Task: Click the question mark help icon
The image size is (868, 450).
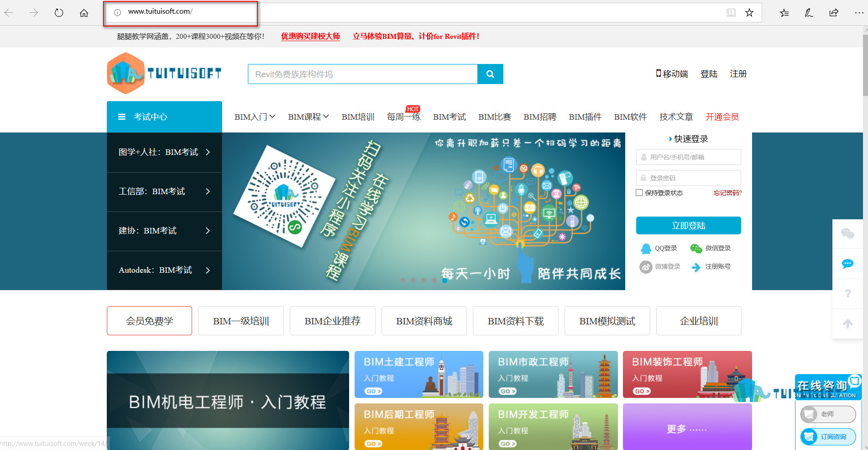Action: coord(848,294)
